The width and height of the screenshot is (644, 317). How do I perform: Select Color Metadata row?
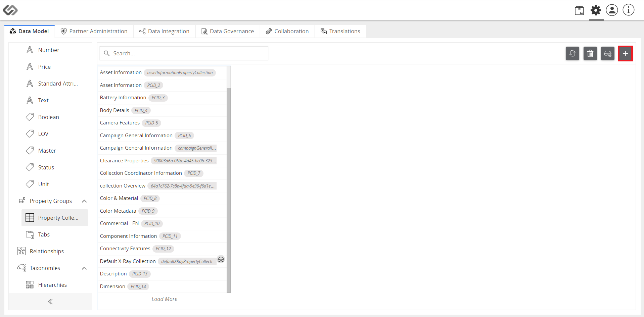[162, 211]
